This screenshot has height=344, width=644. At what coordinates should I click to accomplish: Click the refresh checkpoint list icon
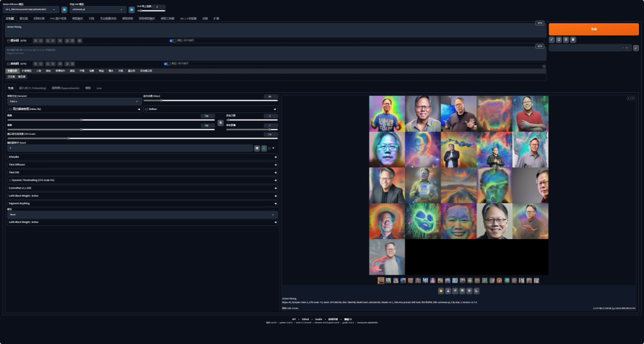pyautogui.click(x=64, y=10)
